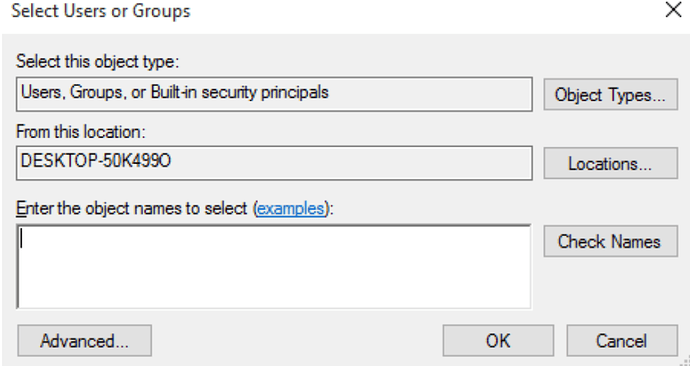Focus the object names text box
690x366 pixels.
tap(274, 267)
